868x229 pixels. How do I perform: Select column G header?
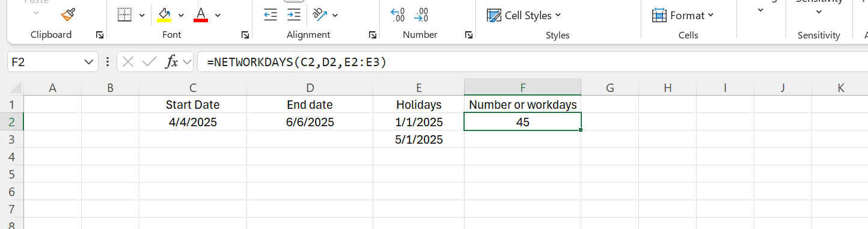(610, 88)
